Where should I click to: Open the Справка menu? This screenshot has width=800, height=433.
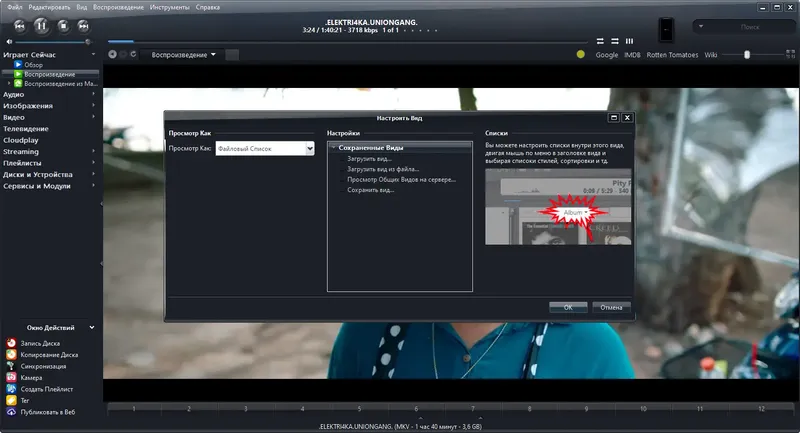point(208,7)
